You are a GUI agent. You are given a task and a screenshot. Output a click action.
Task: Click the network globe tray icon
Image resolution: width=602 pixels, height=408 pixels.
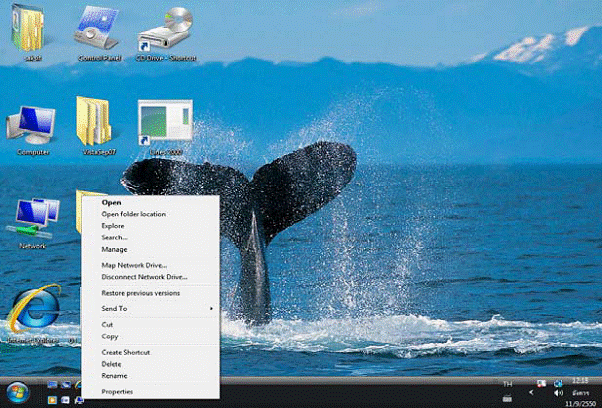(558, 383)
